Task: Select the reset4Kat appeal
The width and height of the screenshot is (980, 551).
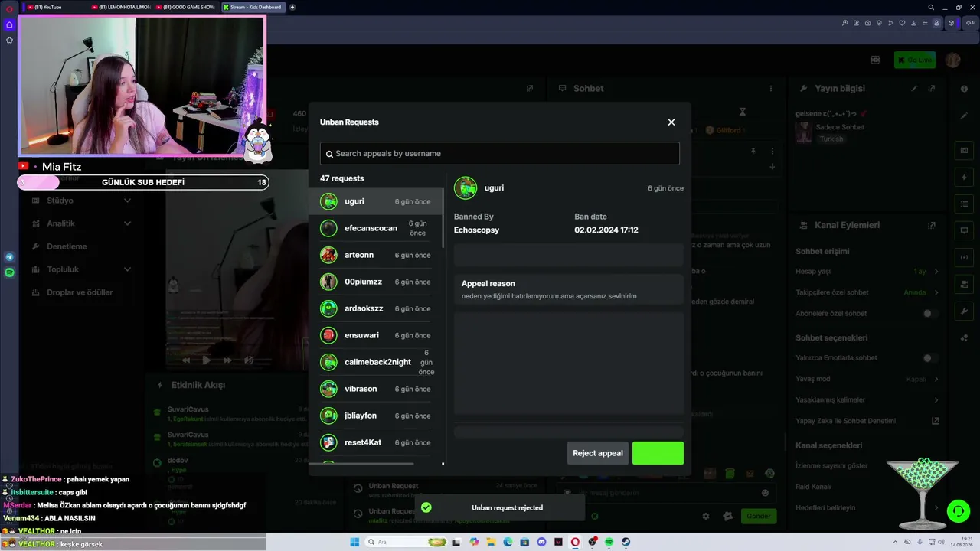Action: pos(376,442)
